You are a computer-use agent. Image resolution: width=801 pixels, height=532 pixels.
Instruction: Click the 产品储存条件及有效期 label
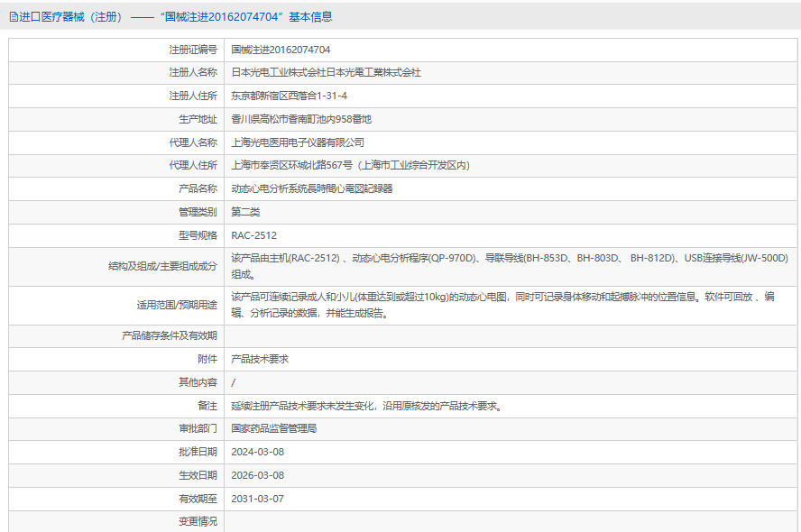169,336
